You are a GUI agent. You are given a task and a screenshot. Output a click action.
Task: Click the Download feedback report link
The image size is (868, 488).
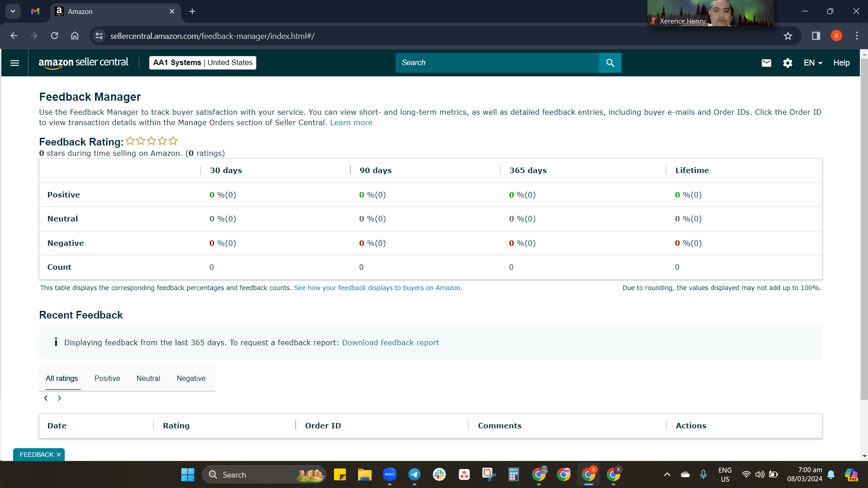pos(390,343)
